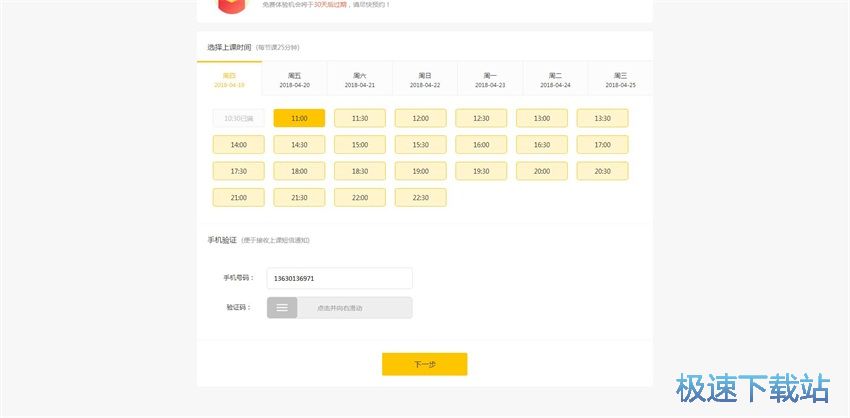Viewport: 850px width, 418px height.
Task: Pick the 16:00 time slot
Action: [481, 145]
